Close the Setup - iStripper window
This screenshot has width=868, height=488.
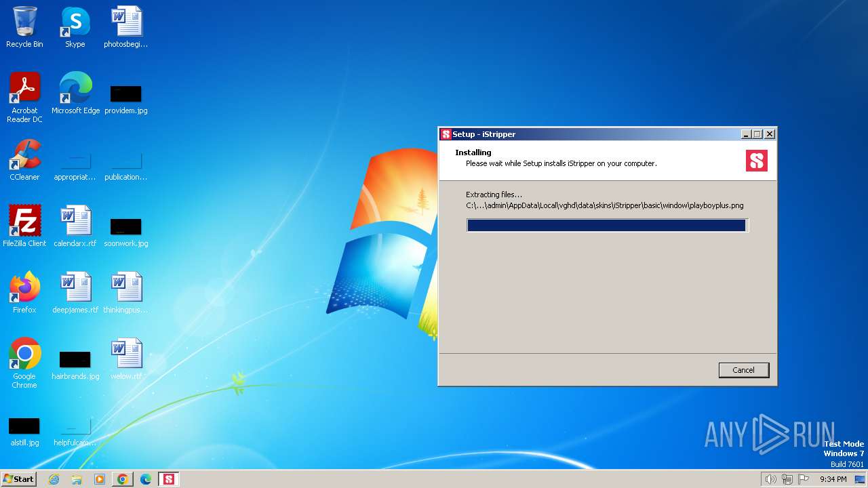tap(769, 134)
